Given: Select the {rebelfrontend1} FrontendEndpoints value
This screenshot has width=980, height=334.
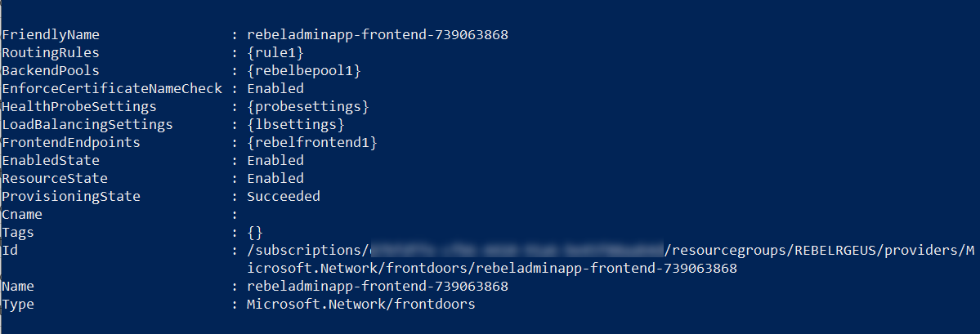Looking at the screenshot, I should tap(312, 143).
